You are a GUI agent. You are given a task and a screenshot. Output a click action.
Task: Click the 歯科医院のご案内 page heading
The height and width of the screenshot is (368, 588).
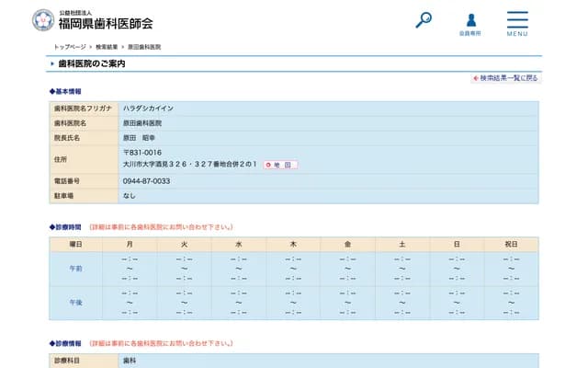pos(91,64)
